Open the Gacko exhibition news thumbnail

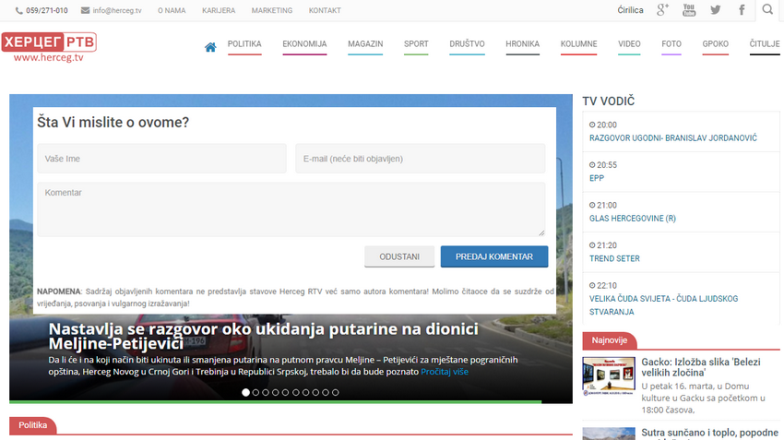coord(609,378)
